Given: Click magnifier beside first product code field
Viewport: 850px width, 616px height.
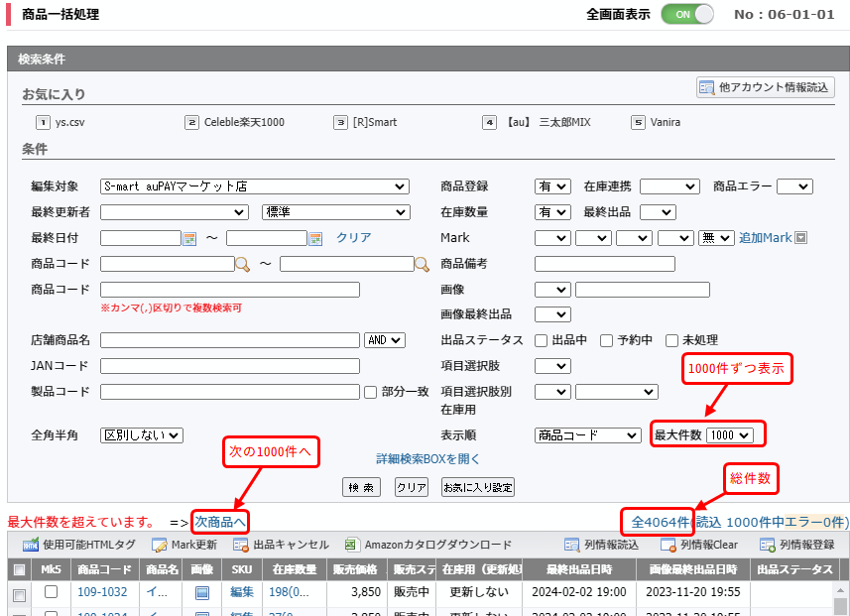Looking at the screenshot, I should [242, 264].
